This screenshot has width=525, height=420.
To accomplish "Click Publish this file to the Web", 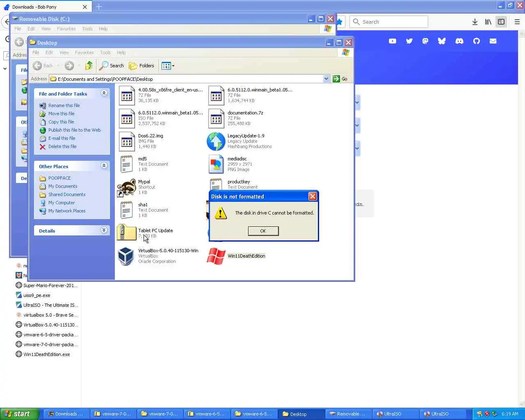I will pyautogui.click(x=74, y=130).
